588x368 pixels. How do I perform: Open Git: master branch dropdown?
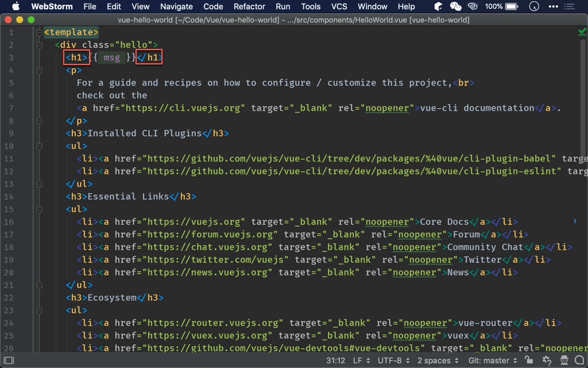(x=493, y=361)
